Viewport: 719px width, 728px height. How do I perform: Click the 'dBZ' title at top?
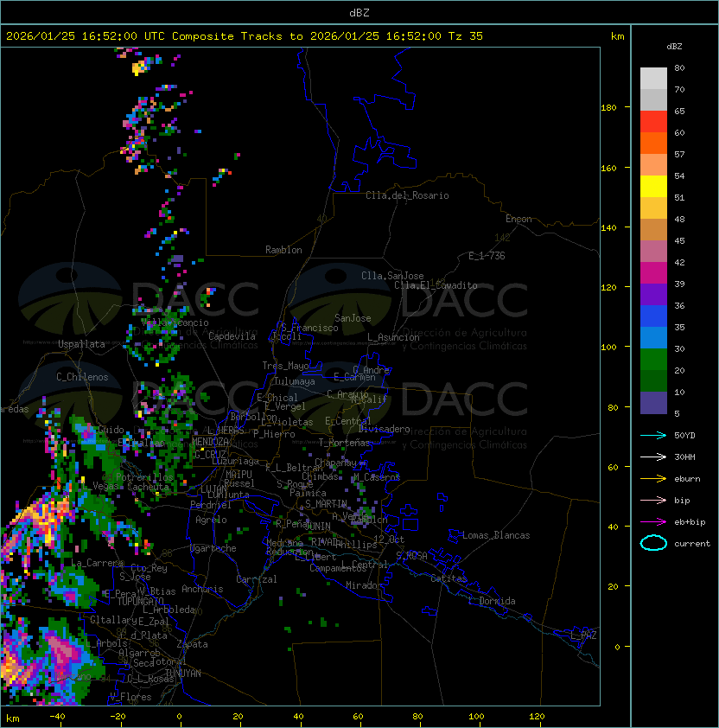click(x=359, y=12)
